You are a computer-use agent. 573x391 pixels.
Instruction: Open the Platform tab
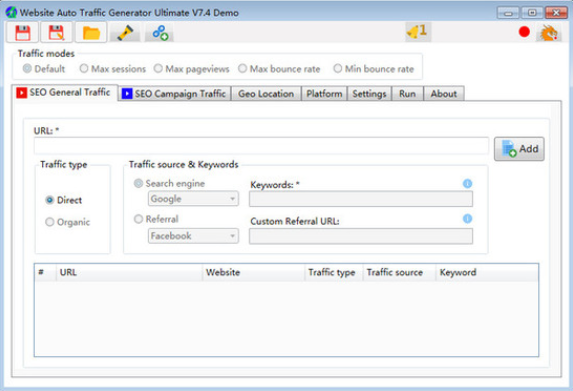tap(324, 94)
